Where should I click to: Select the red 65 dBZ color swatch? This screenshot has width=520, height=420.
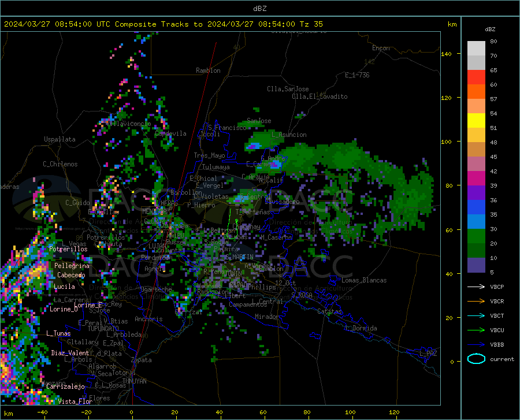(x=476, y=77)
